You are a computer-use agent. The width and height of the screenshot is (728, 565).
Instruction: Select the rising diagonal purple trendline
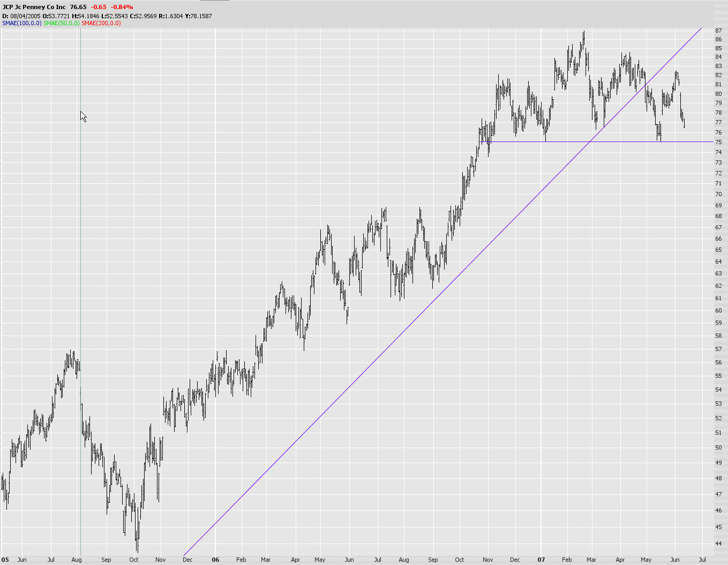pyautogui.click(x=442, y=292)
